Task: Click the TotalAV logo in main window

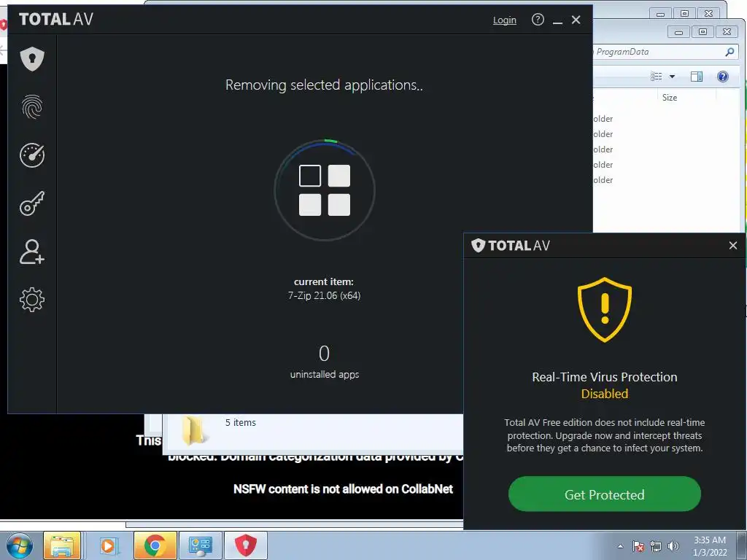Action: [x=55, y=19]
